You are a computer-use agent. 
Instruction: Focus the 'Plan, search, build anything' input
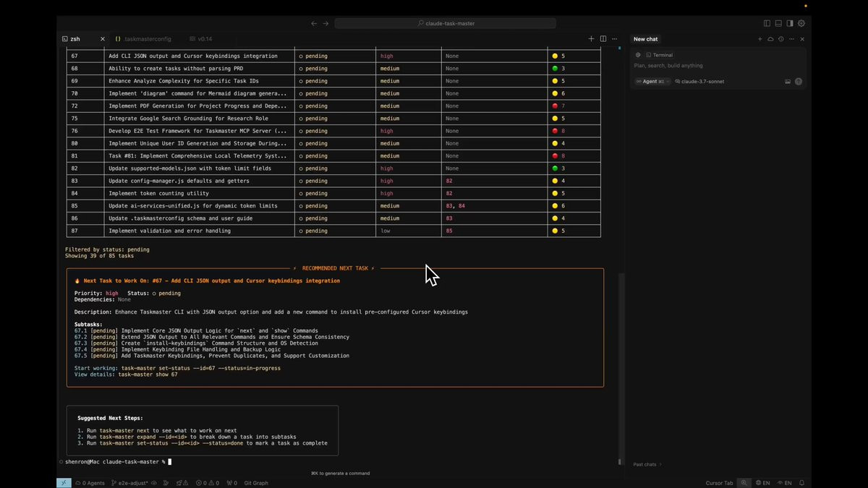point(716,66)
